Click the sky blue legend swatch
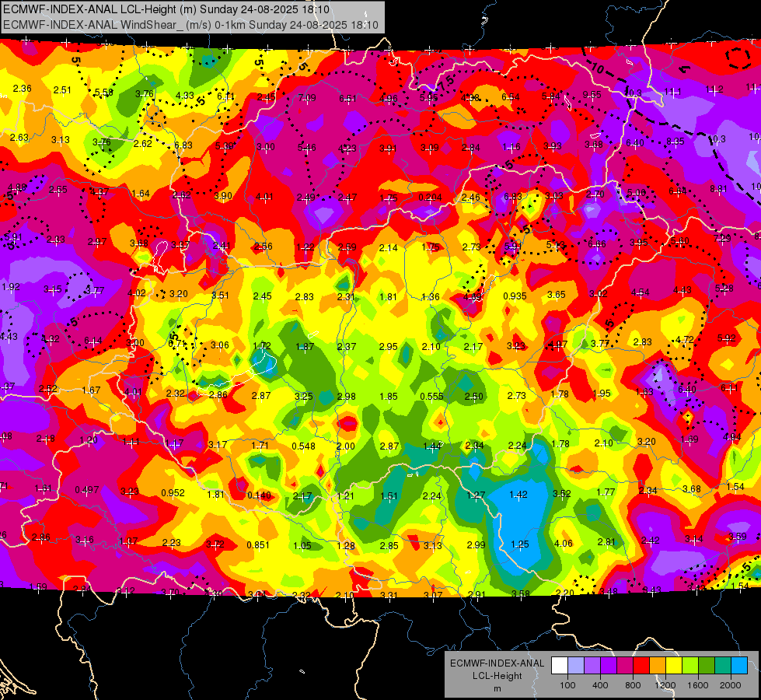The height and width of the screenshot is (700, 761). [739, 666]
